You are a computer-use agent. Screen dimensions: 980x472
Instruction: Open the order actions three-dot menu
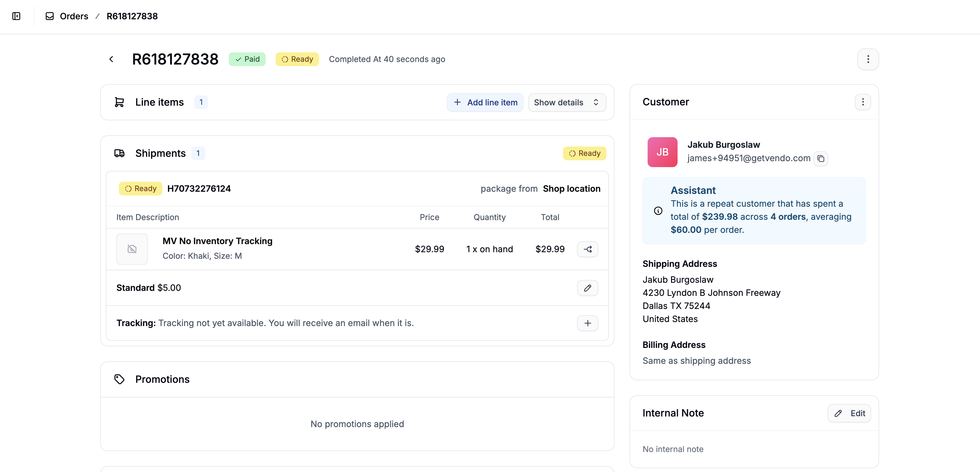[x=868, y=59]
